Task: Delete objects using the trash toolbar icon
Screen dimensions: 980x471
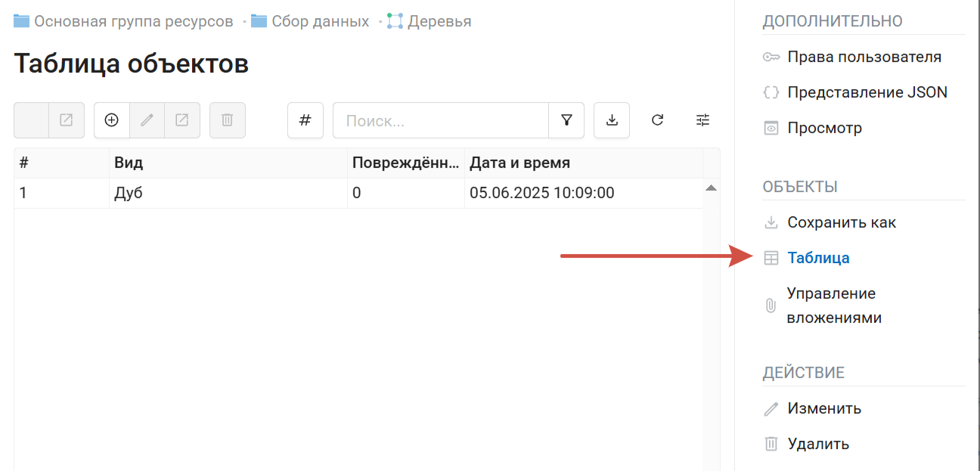Action: pos(228,120)
